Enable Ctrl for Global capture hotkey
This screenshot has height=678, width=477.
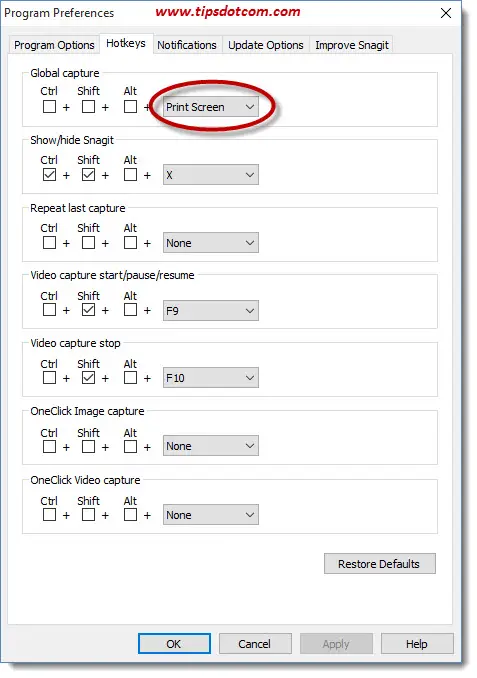coord(49,106)
